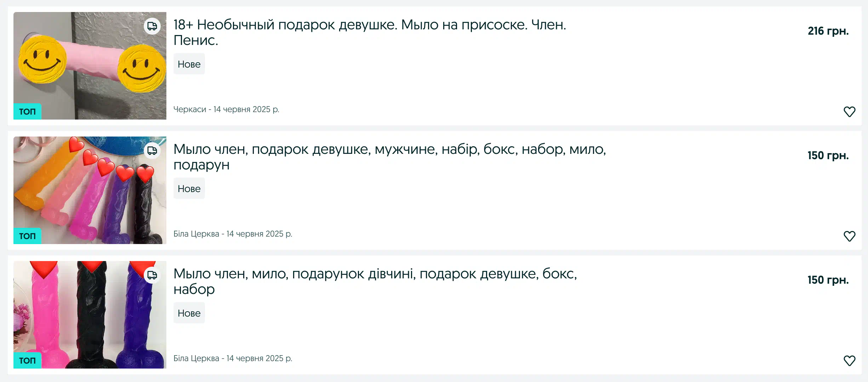Screen dimensions: 868x382
Task: Click the 216 грн. price
Action: (x=828, y=31)
